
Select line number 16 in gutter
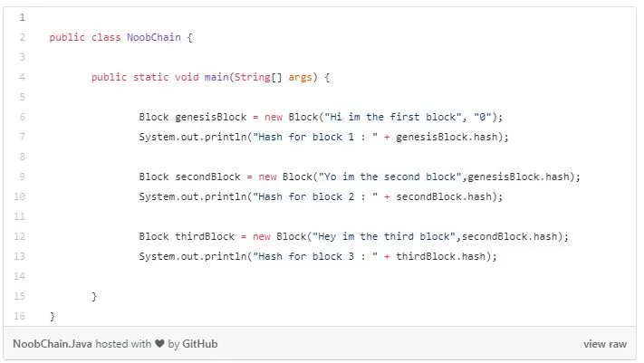[x=20, y=316]
